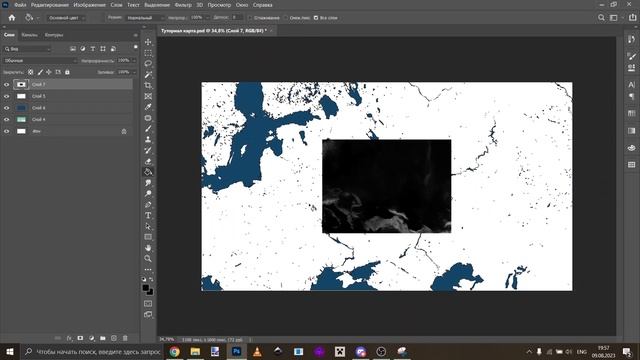Screen dimensions: 640x360
Task: Toggle Quick Mask mode icon
Action: (x=148, y=304)
